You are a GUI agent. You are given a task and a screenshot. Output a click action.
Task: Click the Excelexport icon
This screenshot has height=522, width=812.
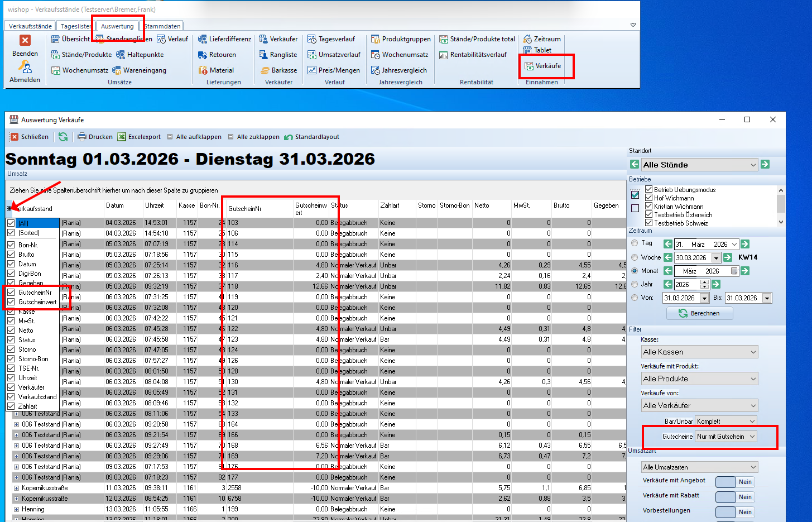pyautogui.click(x=122, y=137)
